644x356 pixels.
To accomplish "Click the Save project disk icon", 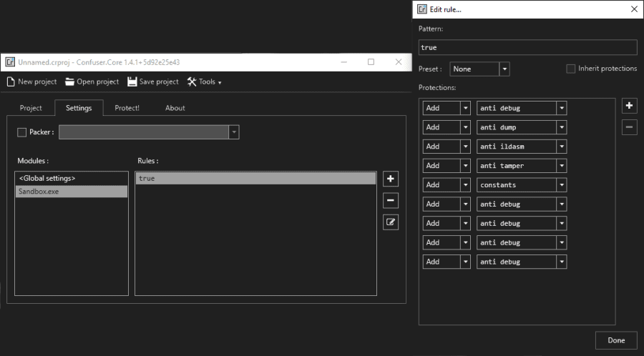I will point(132,81).
